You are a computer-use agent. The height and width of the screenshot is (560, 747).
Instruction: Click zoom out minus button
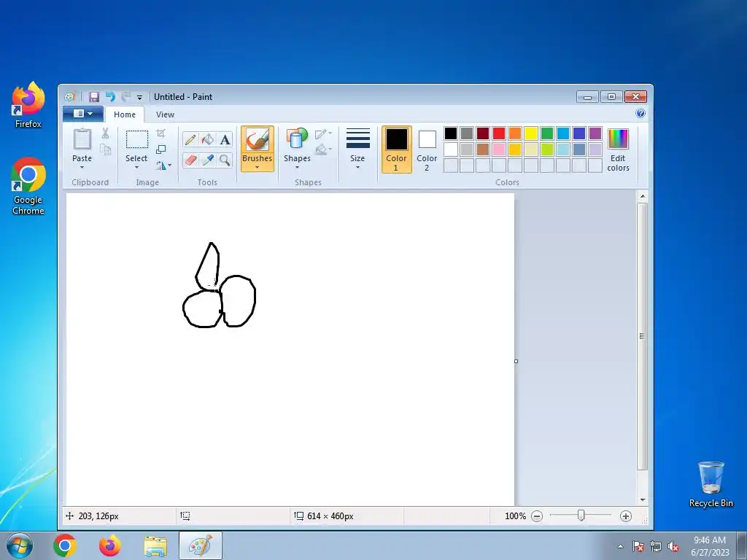(x=537, y=516)
